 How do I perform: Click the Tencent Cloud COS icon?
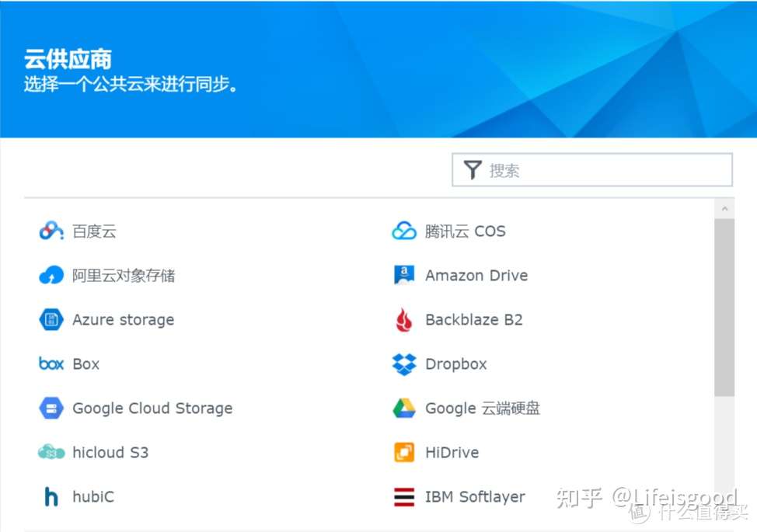(x=404, y=231)
